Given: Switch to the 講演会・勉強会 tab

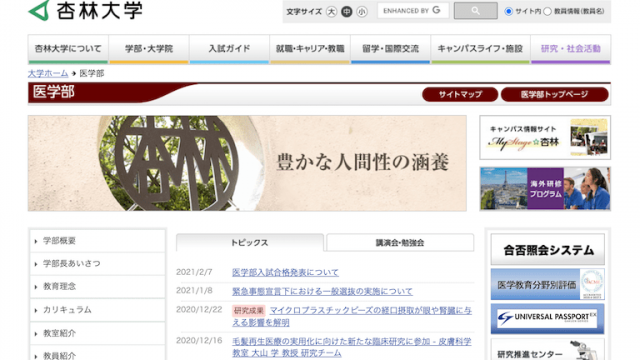Looking at the screenshot, I should tap(400, 243).
